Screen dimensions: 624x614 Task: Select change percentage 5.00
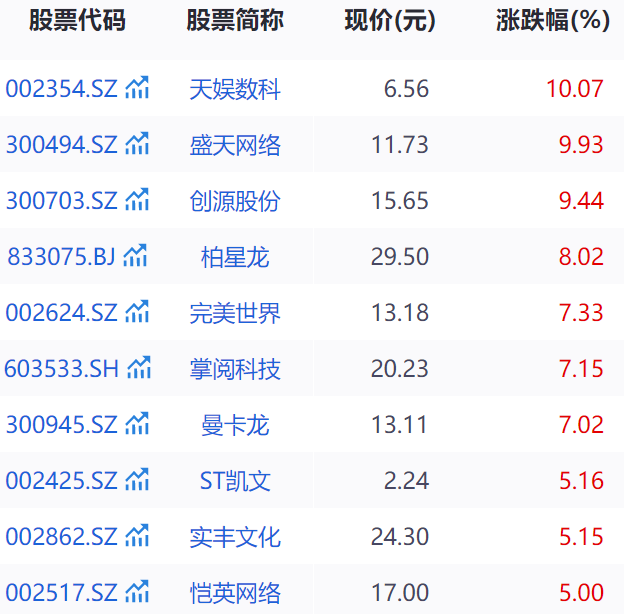(581, 593)
